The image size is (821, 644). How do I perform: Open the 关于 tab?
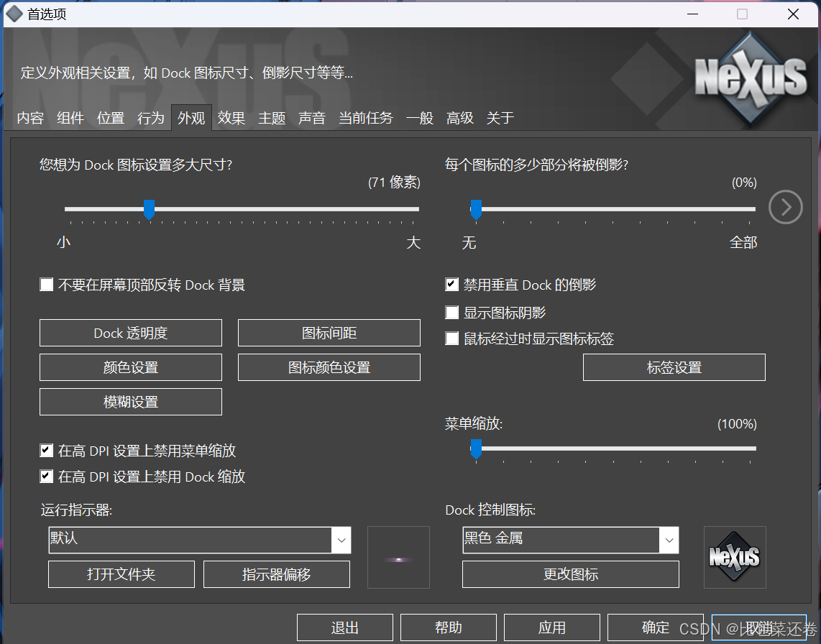(x=500, y=118)
